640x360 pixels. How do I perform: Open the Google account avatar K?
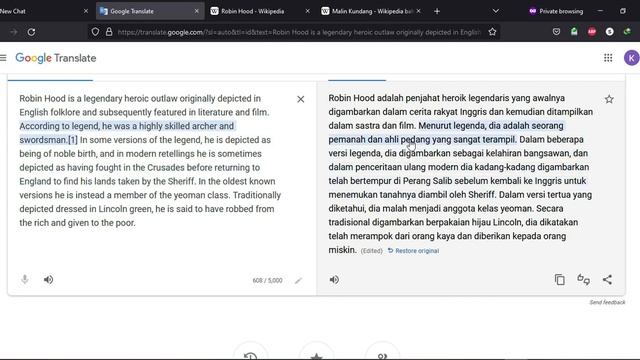pyautogui.click(x=631, y=58)
